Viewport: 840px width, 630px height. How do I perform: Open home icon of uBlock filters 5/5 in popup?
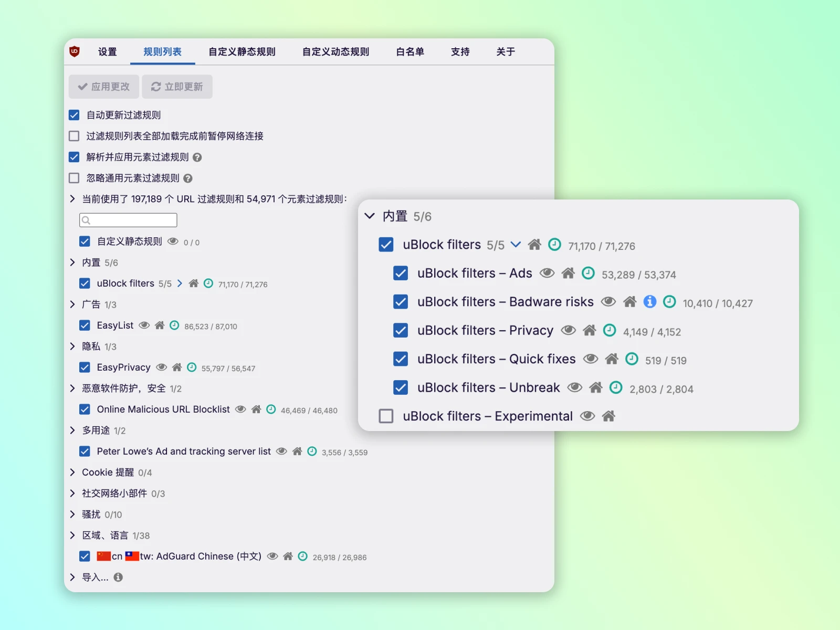click(x=534, y=244)
